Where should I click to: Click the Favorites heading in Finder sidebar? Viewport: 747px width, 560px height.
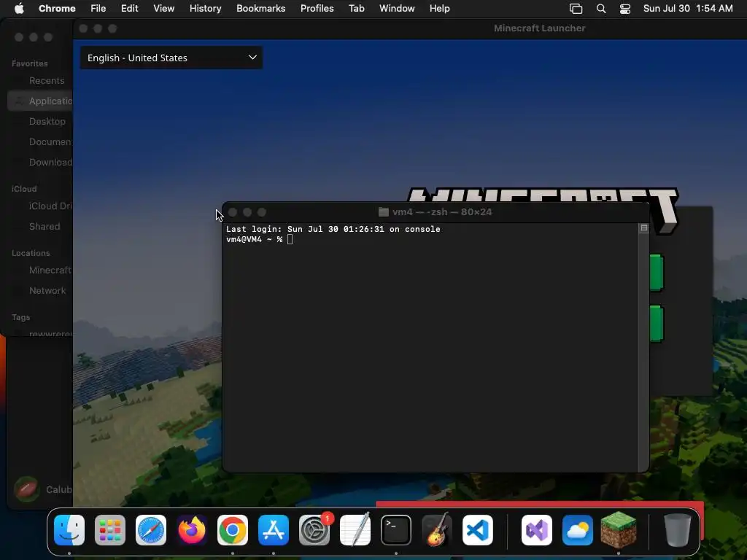click(29, 63)
